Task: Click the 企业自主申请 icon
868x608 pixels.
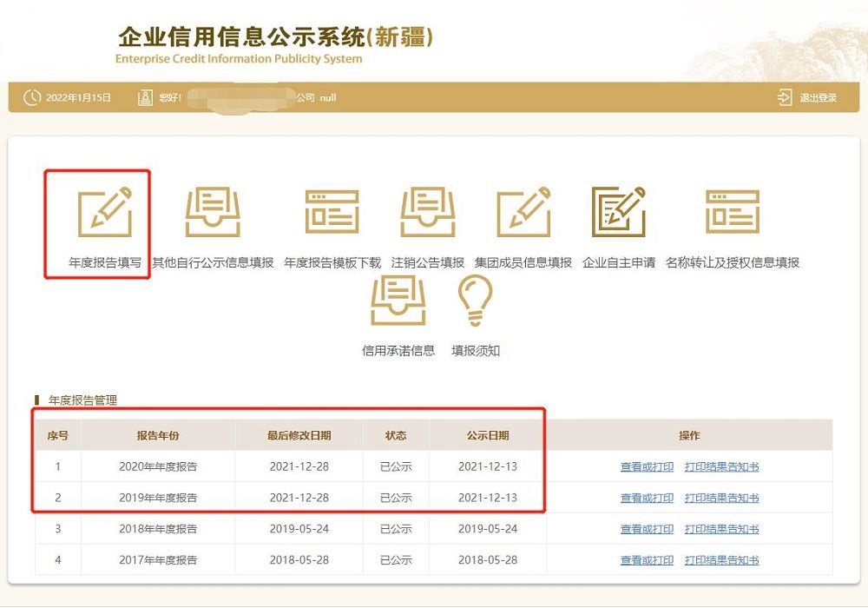Action: click(x=619, y=212)
